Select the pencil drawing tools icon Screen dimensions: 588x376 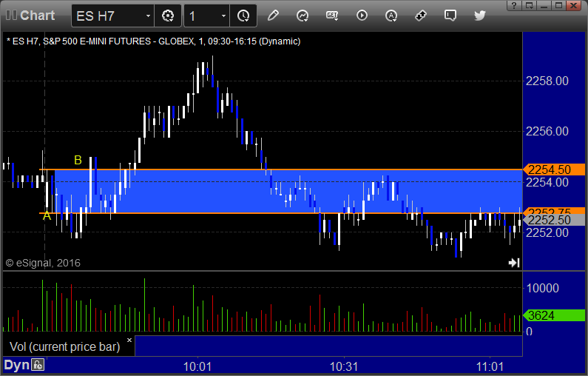click(x=273, y=16)
